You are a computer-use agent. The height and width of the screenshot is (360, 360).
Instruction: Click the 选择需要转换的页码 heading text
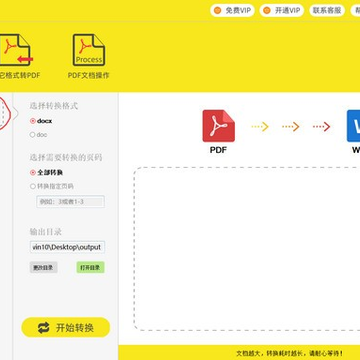pos(66,157)
